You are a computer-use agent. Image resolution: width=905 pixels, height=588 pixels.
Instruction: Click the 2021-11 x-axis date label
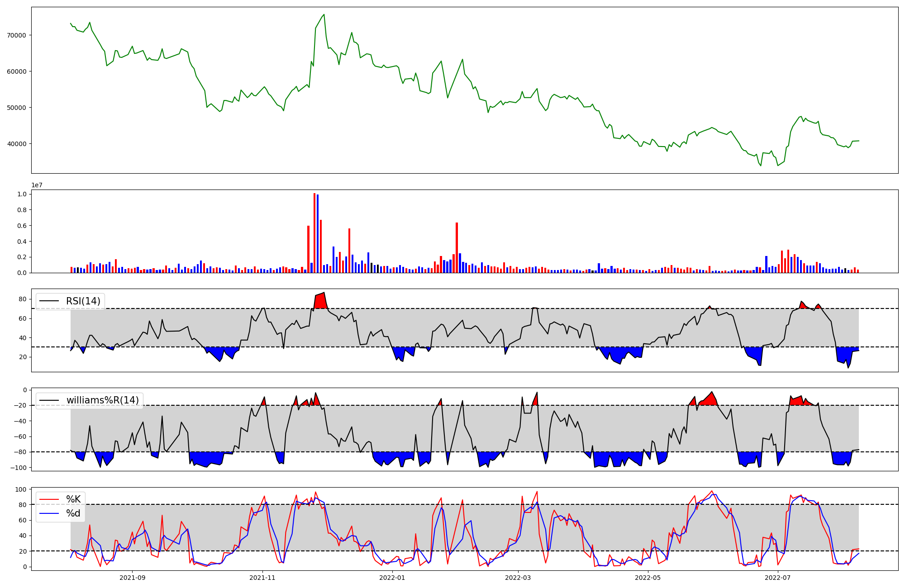point(262,578)
